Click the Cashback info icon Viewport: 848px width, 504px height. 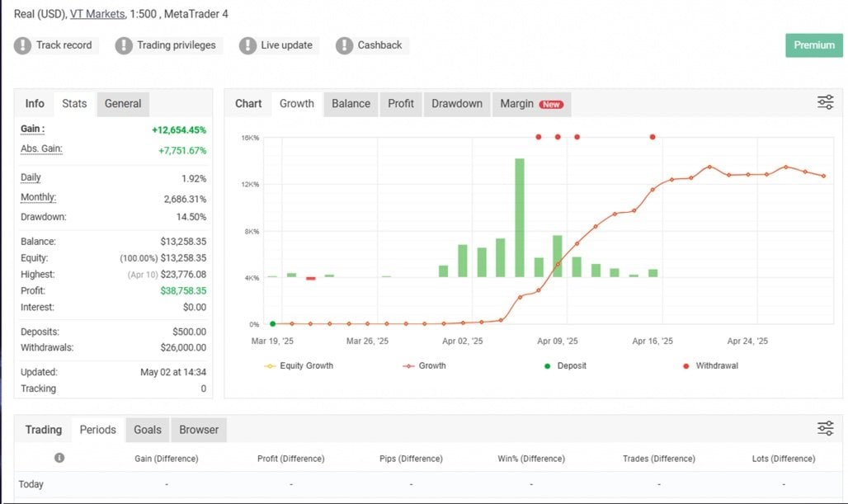tap(345, 45)
